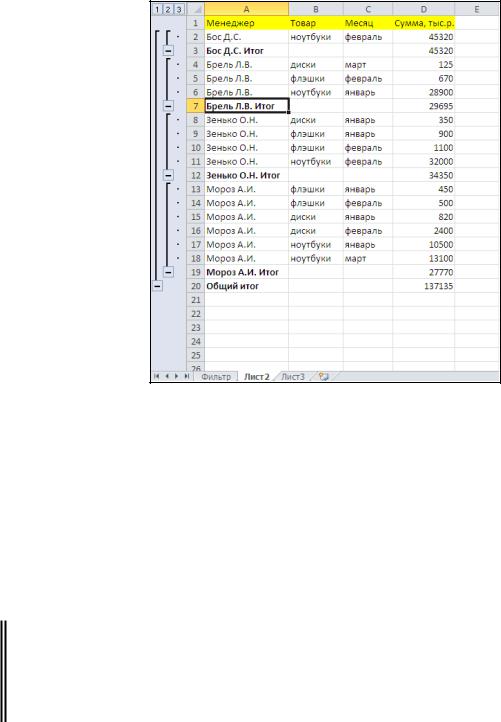Select the Менеджер header cell
The image size is (501, 722).
246,23
